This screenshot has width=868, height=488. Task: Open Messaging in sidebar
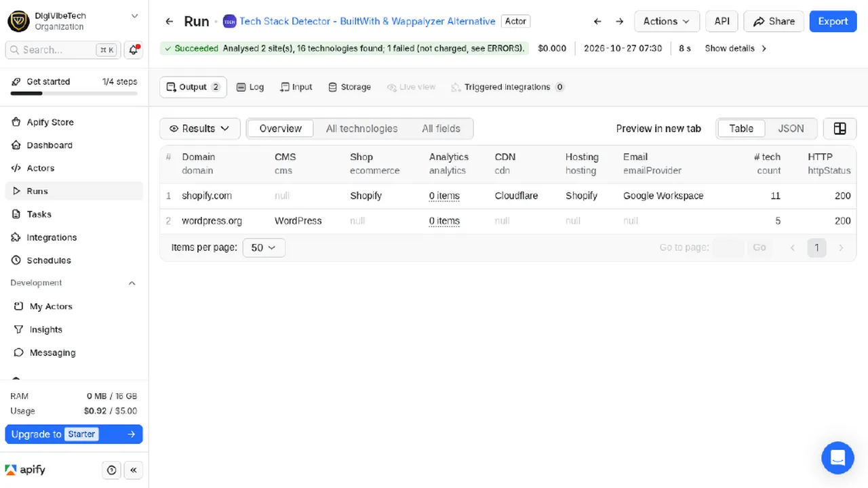click(74, 352)
